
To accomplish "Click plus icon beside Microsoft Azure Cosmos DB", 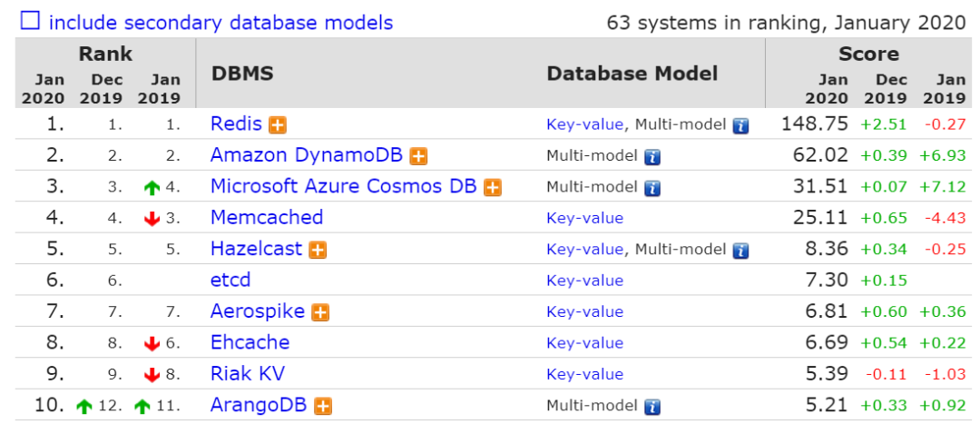I will (492, 188).
